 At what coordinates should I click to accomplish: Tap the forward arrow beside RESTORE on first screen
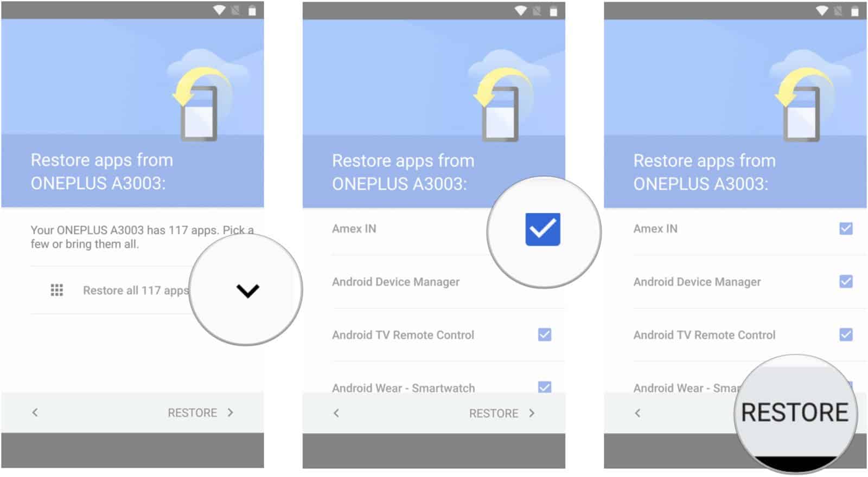pos(231,412)
